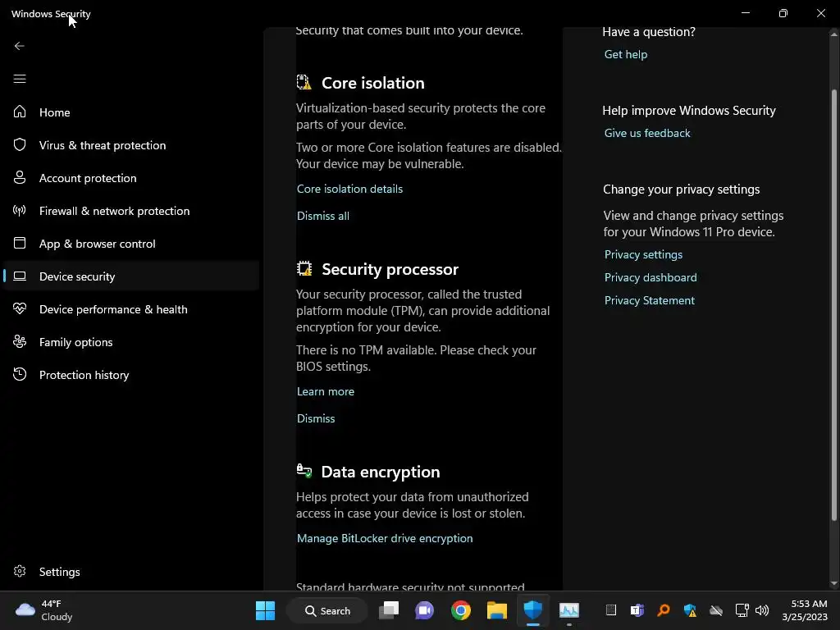Click the Virus & threat protection shield icon

(x=20, y=144)
